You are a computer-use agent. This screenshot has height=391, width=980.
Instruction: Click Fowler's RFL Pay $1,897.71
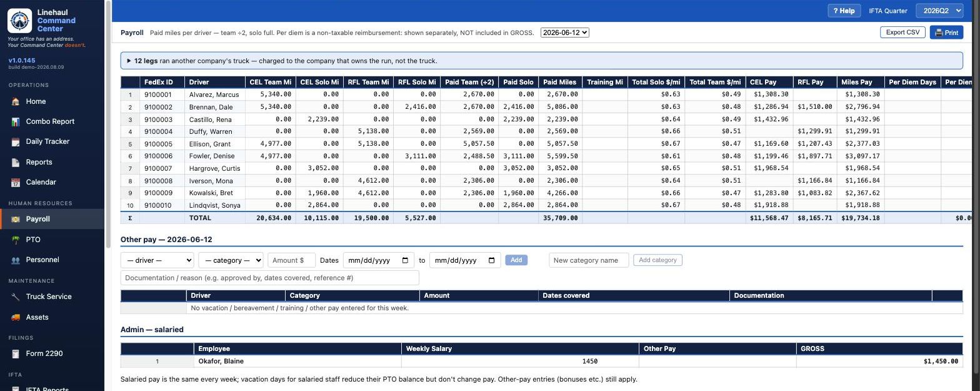(x=814, y=156)
